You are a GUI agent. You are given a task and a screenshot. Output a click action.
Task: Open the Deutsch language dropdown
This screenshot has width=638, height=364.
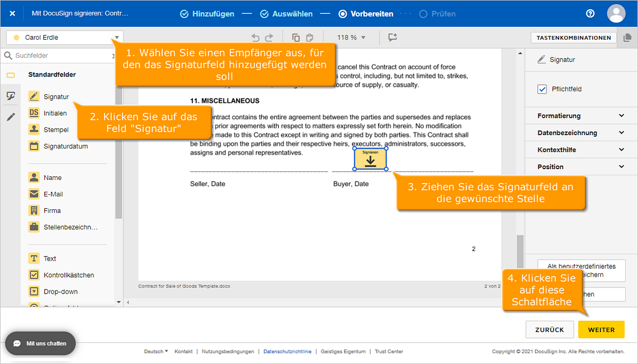click(156, 352)
